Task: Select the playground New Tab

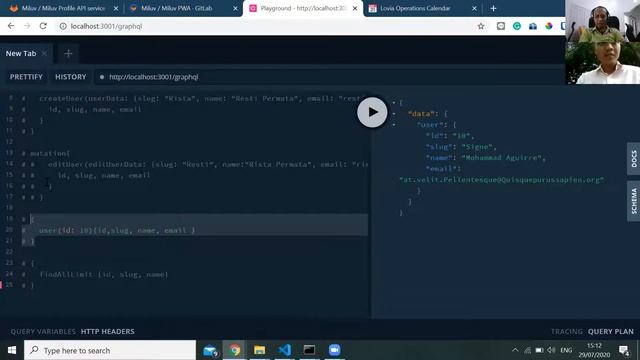Action: 21,53
